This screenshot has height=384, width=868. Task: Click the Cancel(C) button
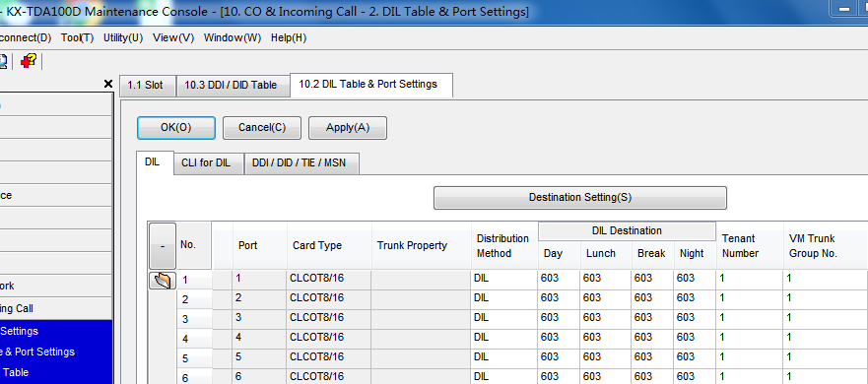coord(262,128)
